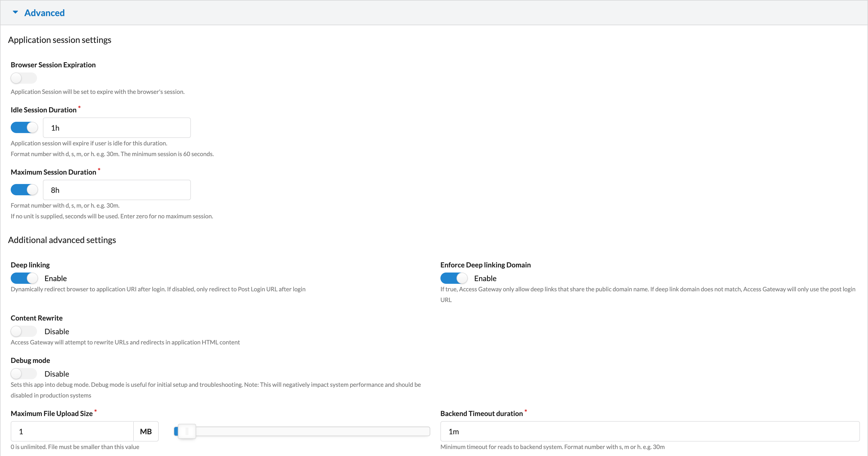868x456 pixels.
Task: Click the Backend Timeout duration field
Action: (x=650, y=431)
